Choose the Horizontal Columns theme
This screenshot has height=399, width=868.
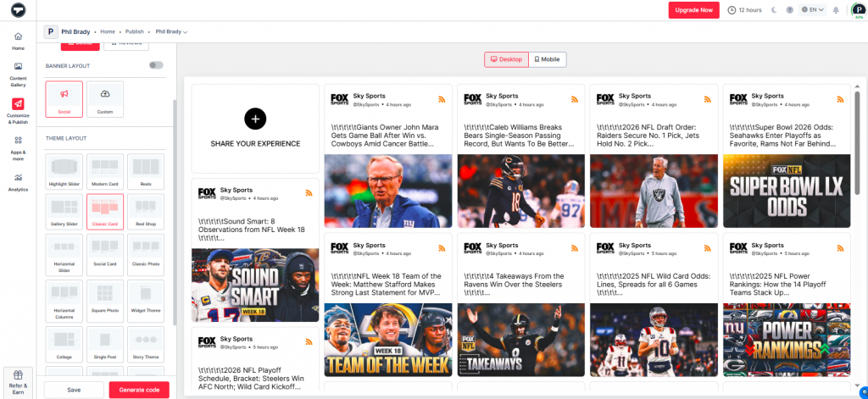[64, 299]
